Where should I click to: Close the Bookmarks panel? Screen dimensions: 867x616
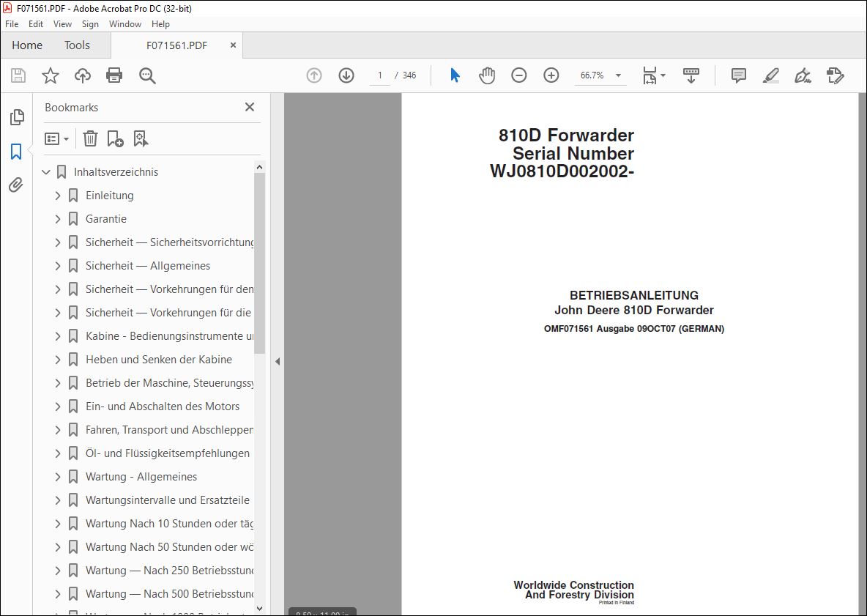250,107
